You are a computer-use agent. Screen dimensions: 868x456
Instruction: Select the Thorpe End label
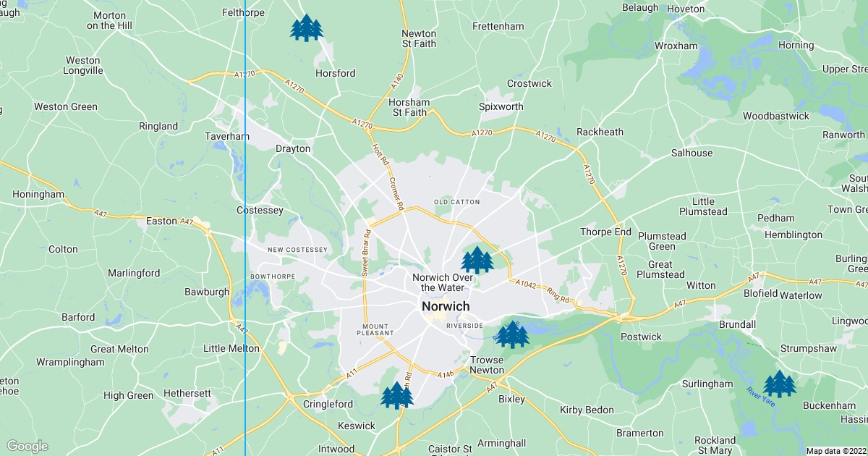coord(606,232)
